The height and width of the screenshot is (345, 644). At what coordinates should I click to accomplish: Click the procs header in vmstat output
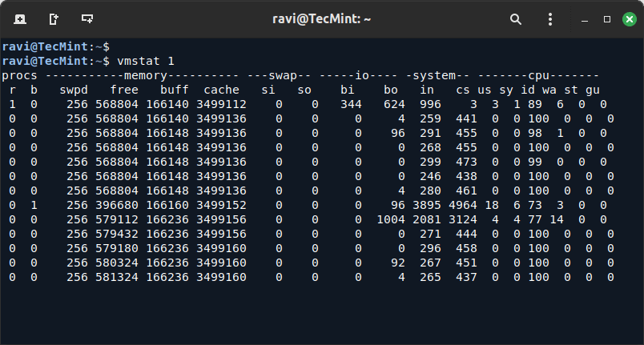[20, 75]
